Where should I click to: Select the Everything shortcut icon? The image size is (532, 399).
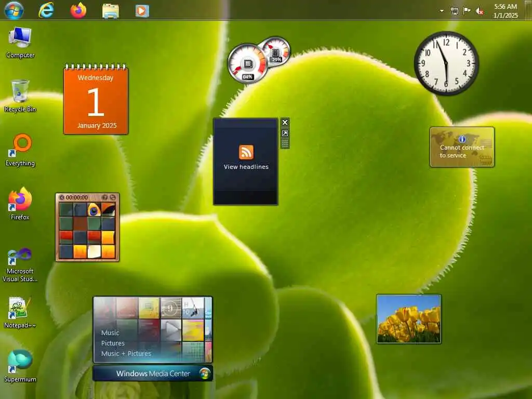[x=20, y=150]
